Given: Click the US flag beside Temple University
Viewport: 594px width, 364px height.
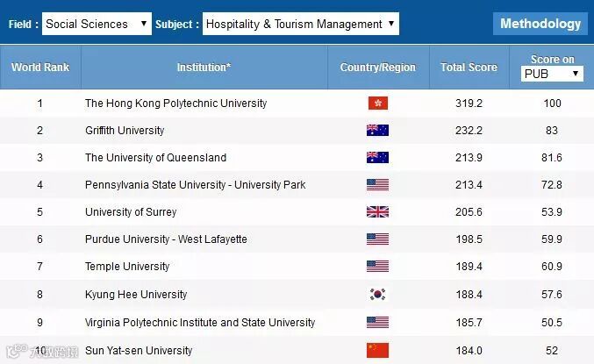Looking at the screenshot, I should point(377,267).
